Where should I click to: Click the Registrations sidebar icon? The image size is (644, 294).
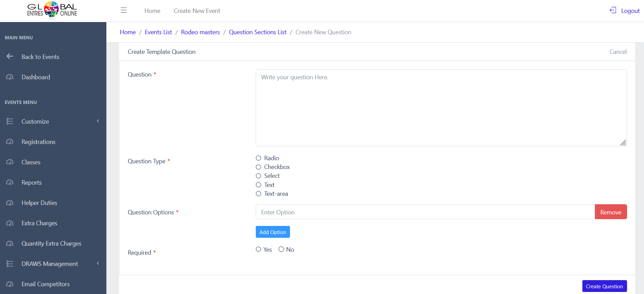[x=10, y=142]
